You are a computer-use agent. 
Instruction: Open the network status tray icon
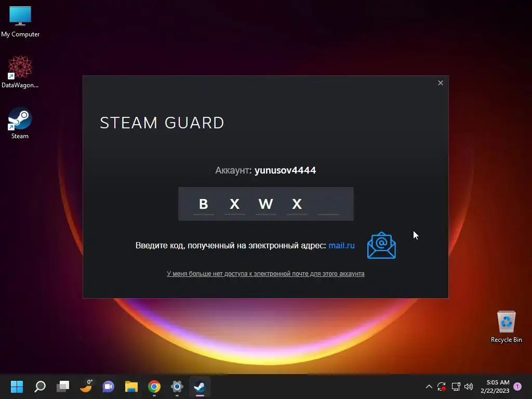click(x=456, y=387)
